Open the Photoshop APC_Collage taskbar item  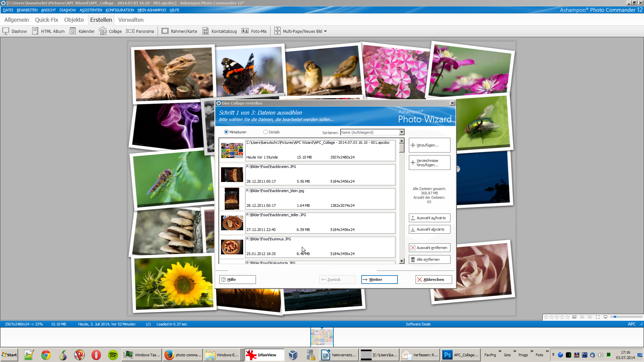pyautogui.click(x=461, y=355)
